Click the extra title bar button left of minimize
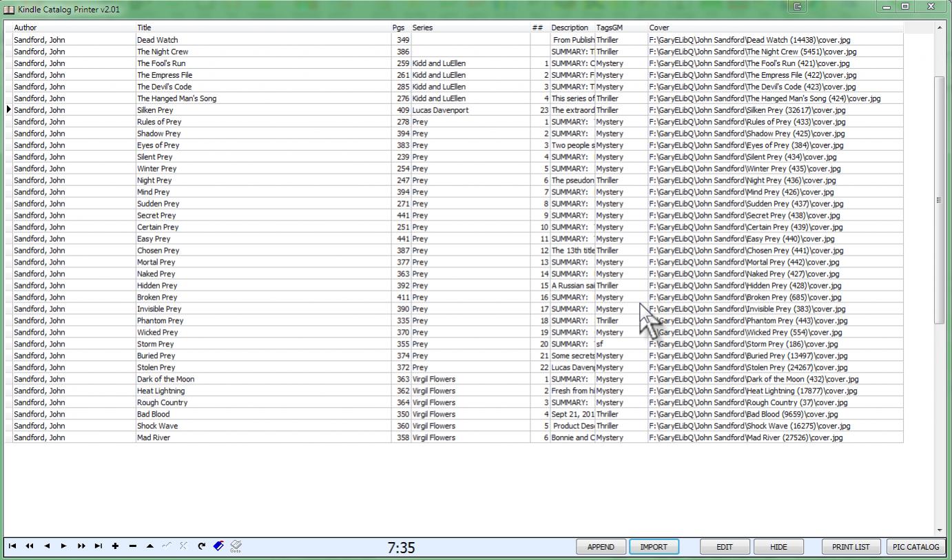 click(798, 6)
